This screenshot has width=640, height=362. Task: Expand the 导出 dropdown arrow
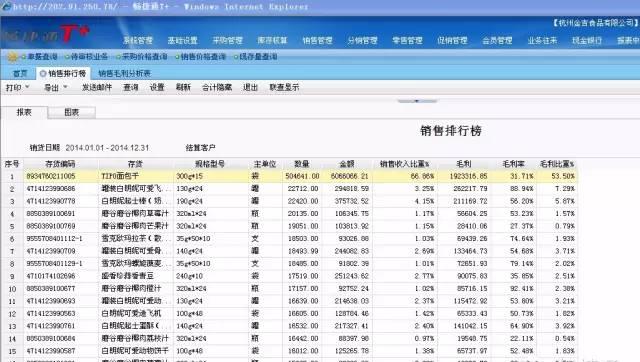coord(65,87)
